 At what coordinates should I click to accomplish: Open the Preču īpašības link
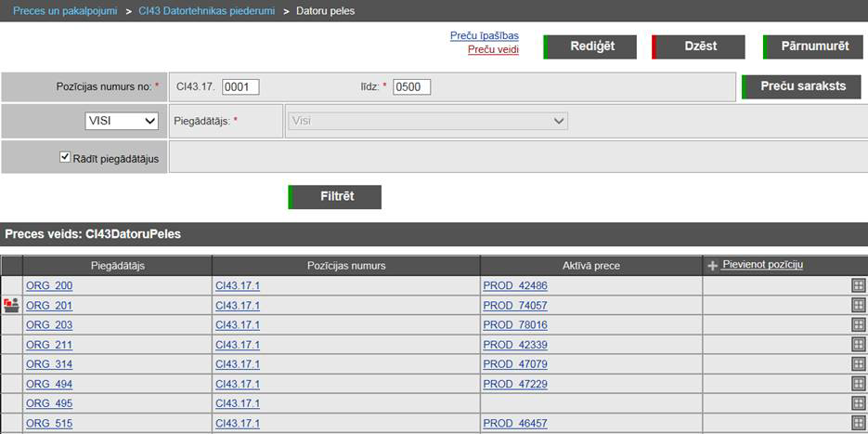click(x=484, y=35)
